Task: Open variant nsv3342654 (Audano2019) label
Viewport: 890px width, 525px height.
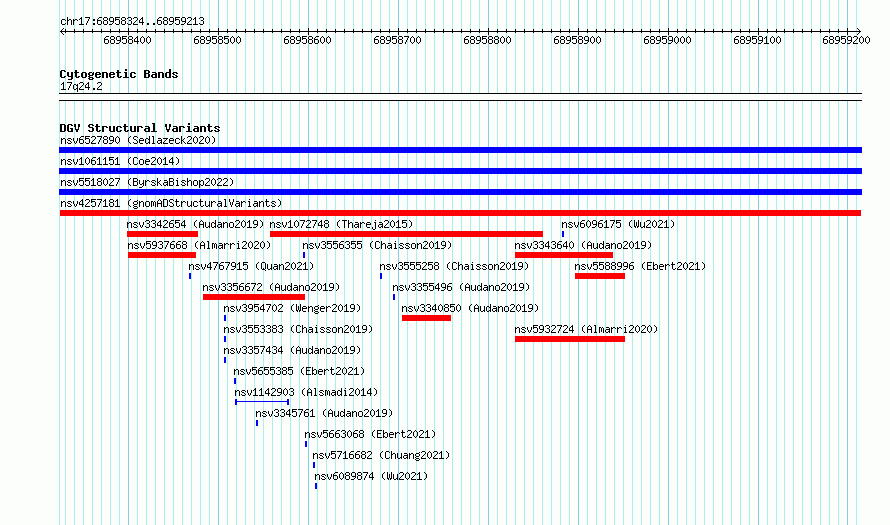Action: 195,224
